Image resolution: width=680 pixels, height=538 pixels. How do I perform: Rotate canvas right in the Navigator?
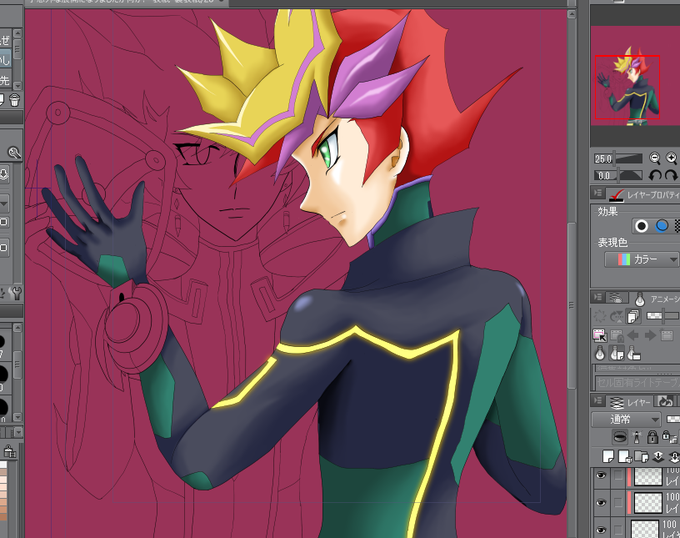671,175
